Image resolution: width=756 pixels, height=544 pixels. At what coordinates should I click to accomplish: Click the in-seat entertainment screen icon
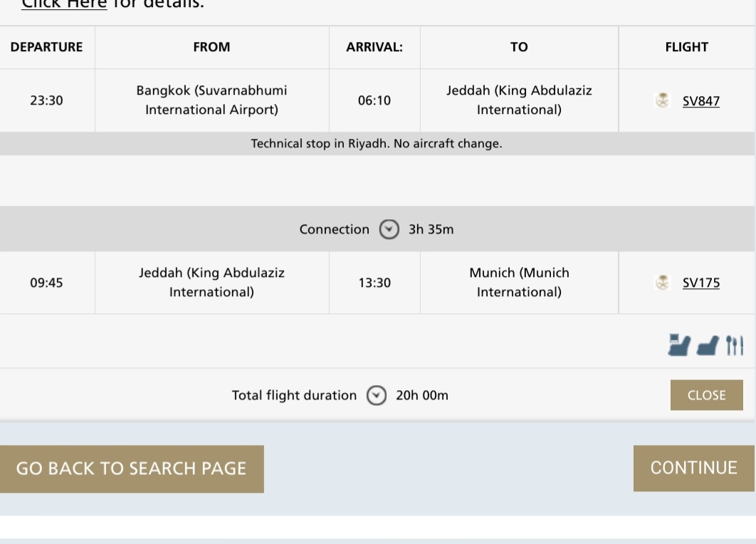tap(679, 345)
